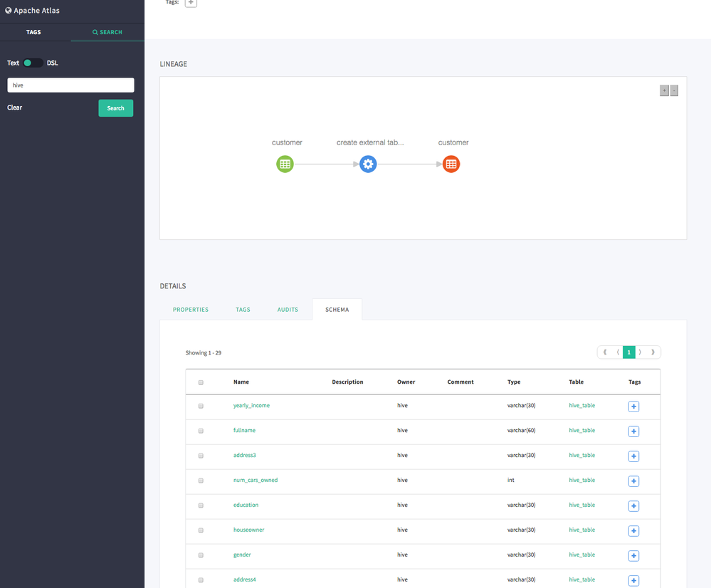The height and width of the screenshot is (588, 711).
Task: Click Clear to reset the search
Action: [x=14, y=107]
